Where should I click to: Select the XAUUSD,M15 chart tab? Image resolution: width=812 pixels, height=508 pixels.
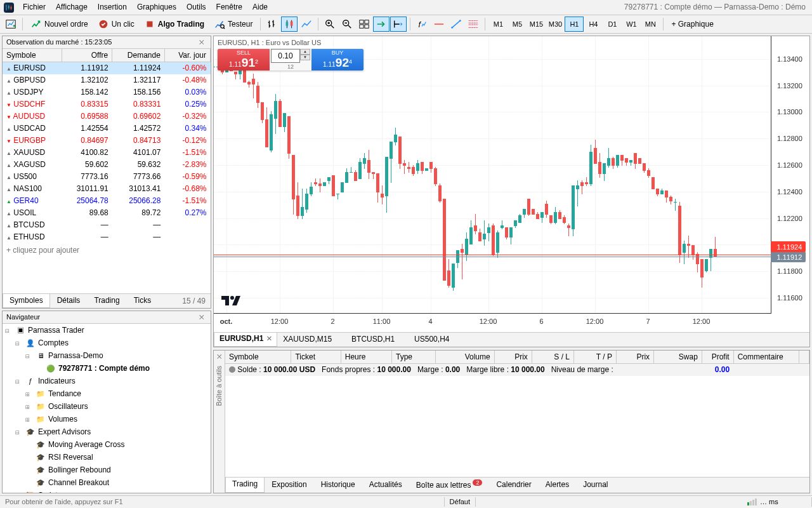(x=308, y=339)
